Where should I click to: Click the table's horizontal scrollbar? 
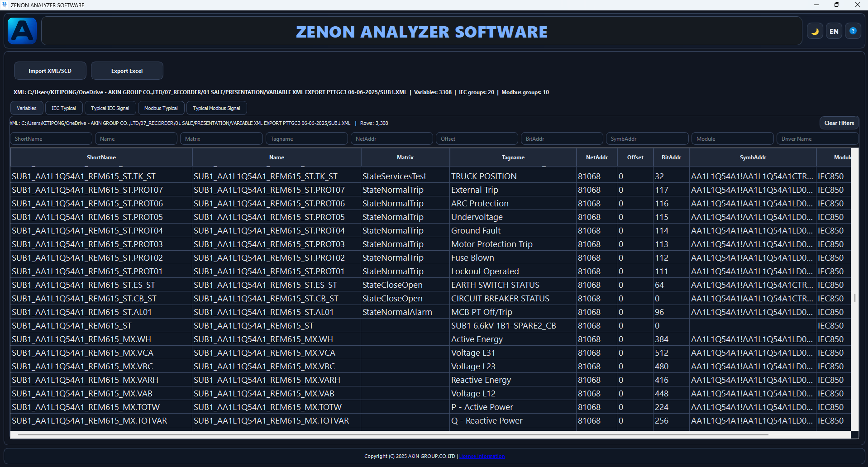tap(393, 435)
